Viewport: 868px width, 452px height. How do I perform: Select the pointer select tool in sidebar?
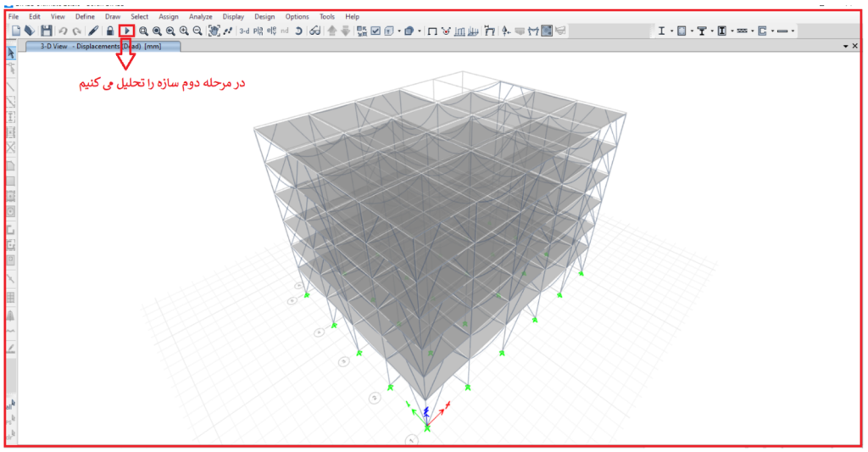click(x=10, y=53)
